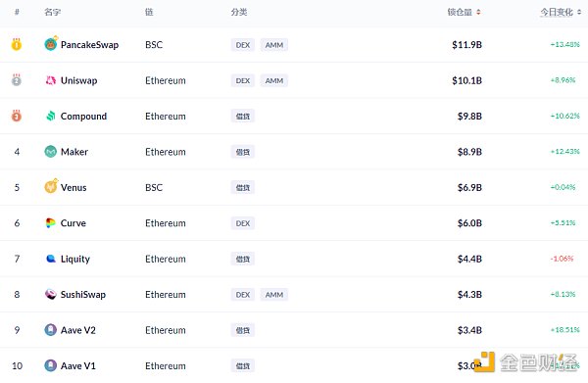Click the 分类 column header
Screen dimensions: 588x383
[239, 12]
